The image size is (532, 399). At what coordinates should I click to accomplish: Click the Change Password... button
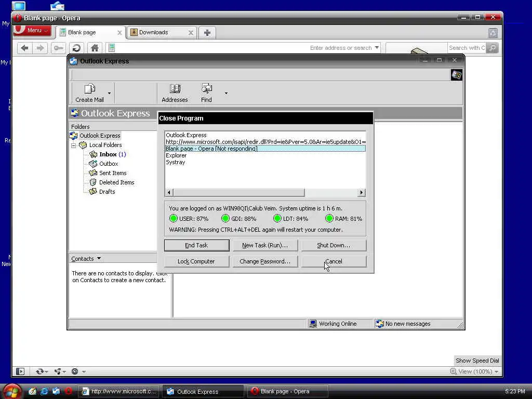pos(265,262)
